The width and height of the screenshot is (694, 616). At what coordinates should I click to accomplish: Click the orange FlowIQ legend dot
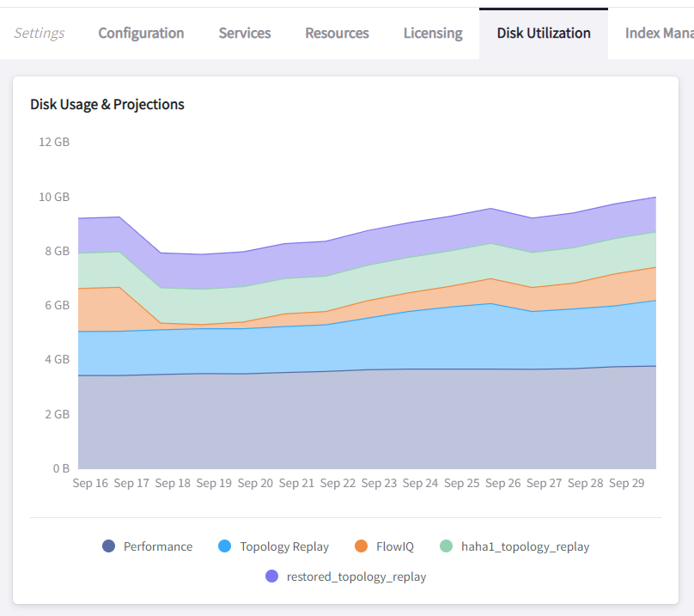[361, 546]
